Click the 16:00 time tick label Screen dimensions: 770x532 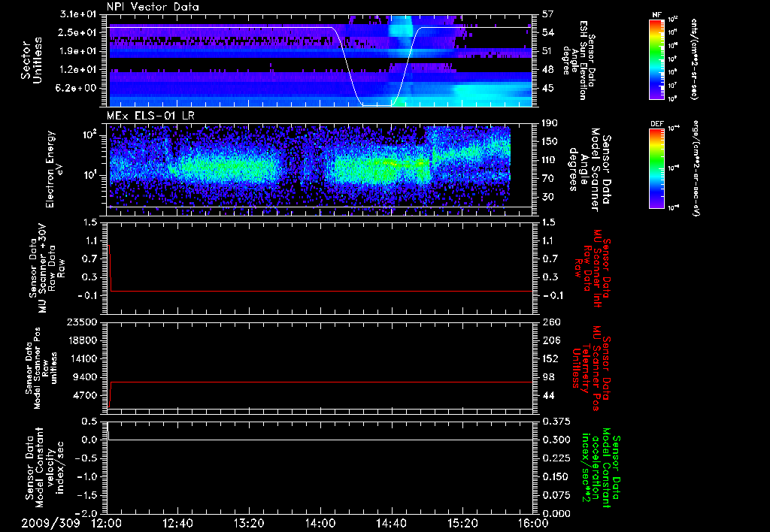click(x=533, y=523)
